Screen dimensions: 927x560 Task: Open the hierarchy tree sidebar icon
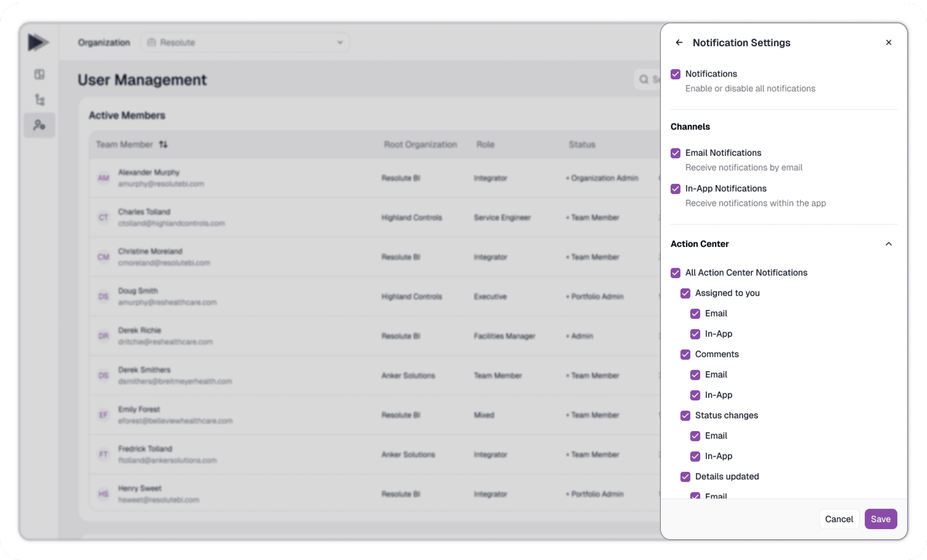39,100
